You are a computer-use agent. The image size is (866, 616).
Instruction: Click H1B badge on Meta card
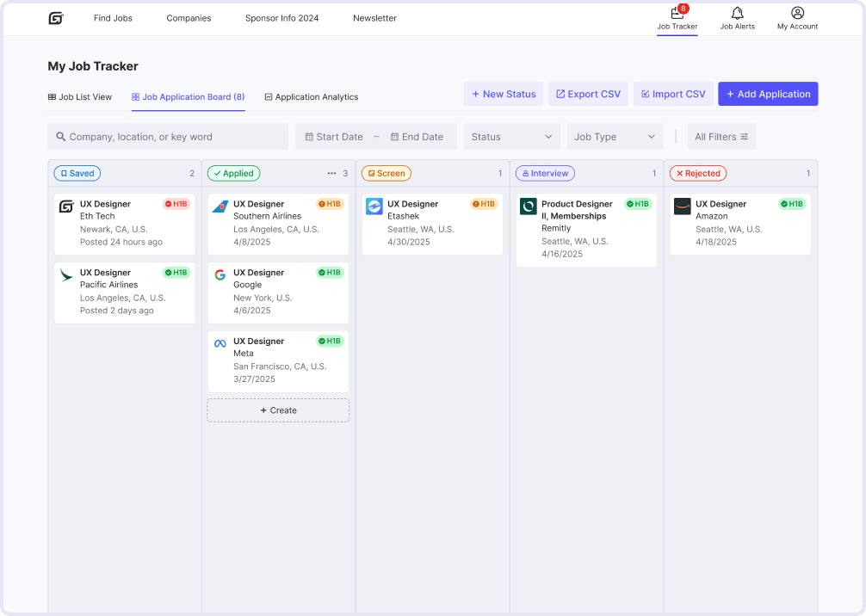click(331, 341)
